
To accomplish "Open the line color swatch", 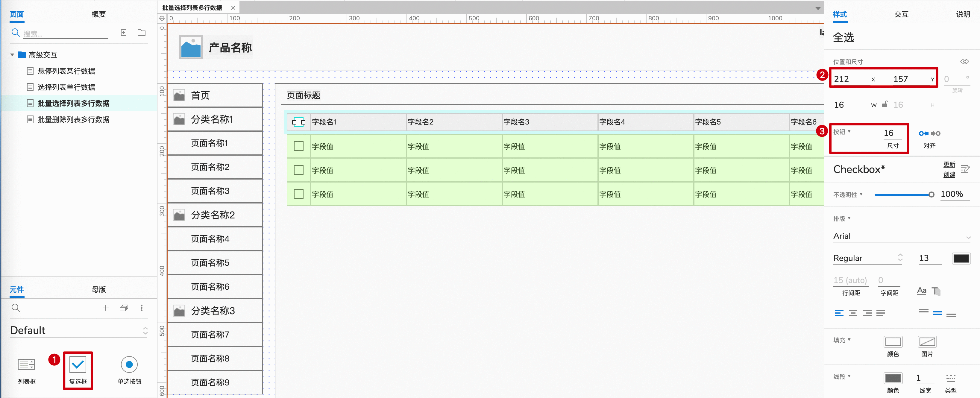I will click(x=893, y=378).
